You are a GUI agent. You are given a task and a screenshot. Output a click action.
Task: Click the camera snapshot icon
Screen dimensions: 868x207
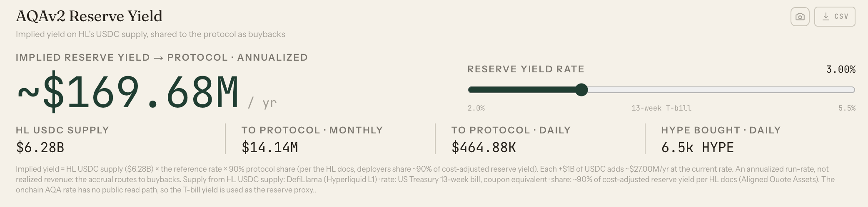click(800, 17)
